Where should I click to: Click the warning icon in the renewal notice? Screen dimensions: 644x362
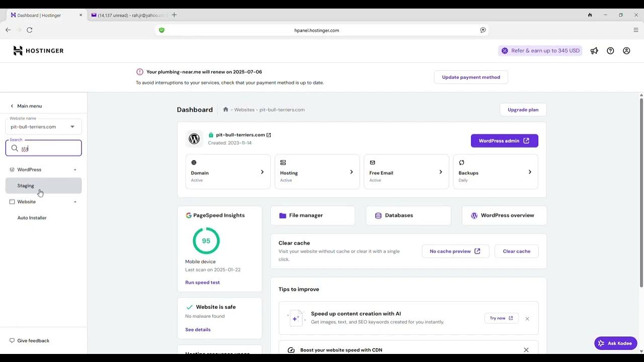(x=140, y=72)
